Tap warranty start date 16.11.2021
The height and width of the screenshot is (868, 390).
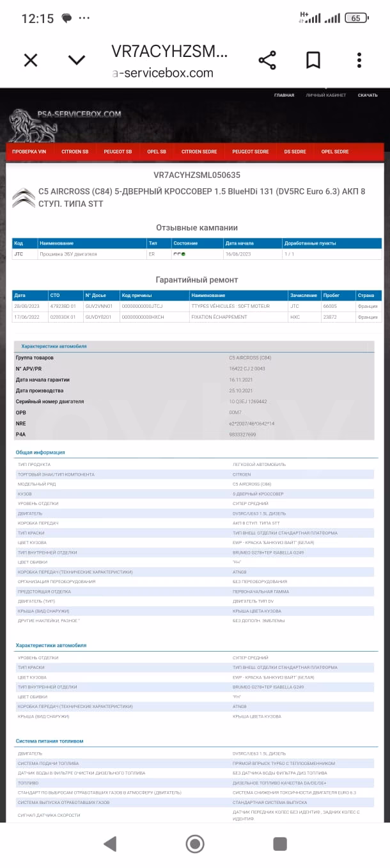[x=240, y=380]
